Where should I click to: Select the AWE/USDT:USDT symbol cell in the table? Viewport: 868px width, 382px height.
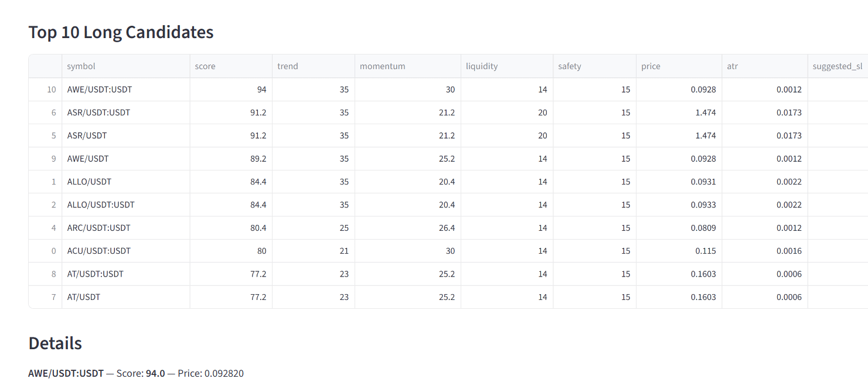point(99,90)
